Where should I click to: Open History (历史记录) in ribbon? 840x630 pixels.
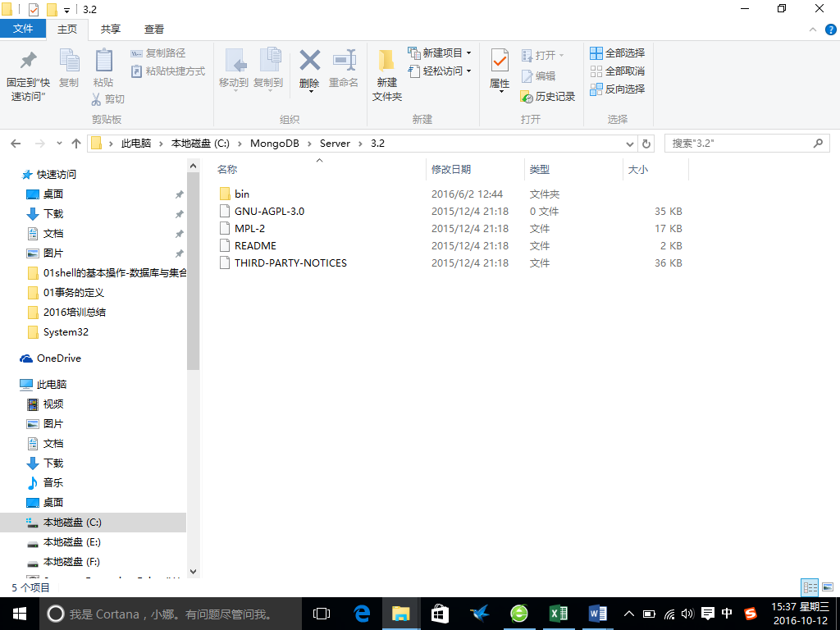[547, 97]
